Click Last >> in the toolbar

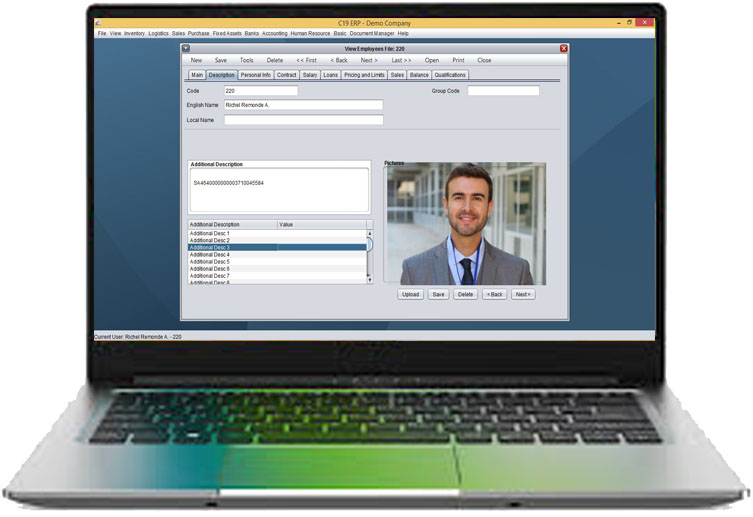point(401,60)
